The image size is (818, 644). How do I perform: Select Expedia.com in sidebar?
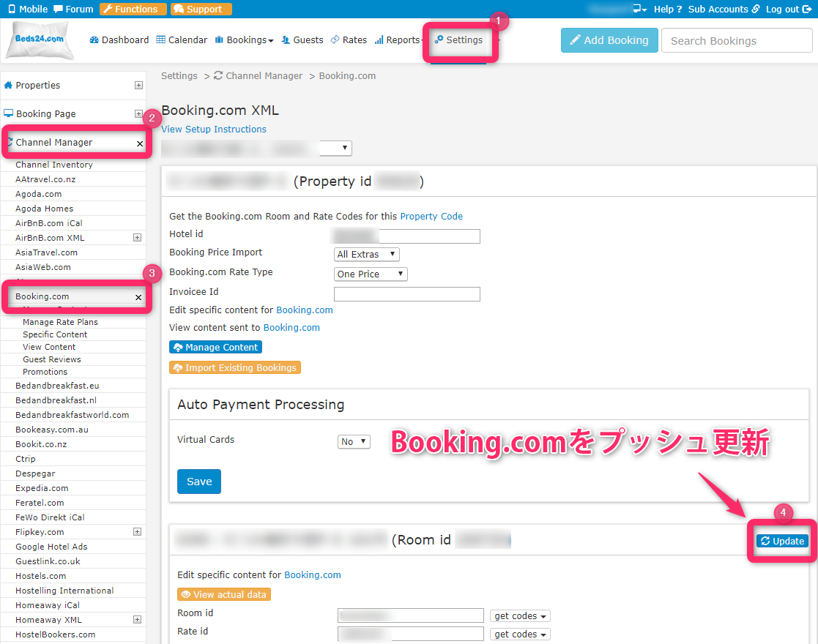point(42,487)
